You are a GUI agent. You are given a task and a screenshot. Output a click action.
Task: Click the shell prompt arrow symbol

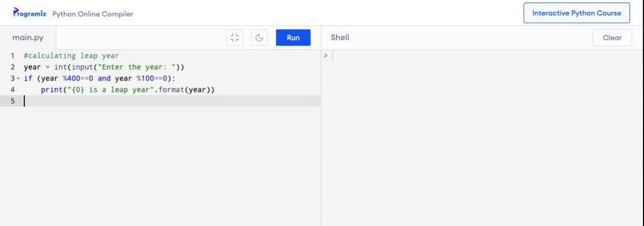click(x=326, y=55)
